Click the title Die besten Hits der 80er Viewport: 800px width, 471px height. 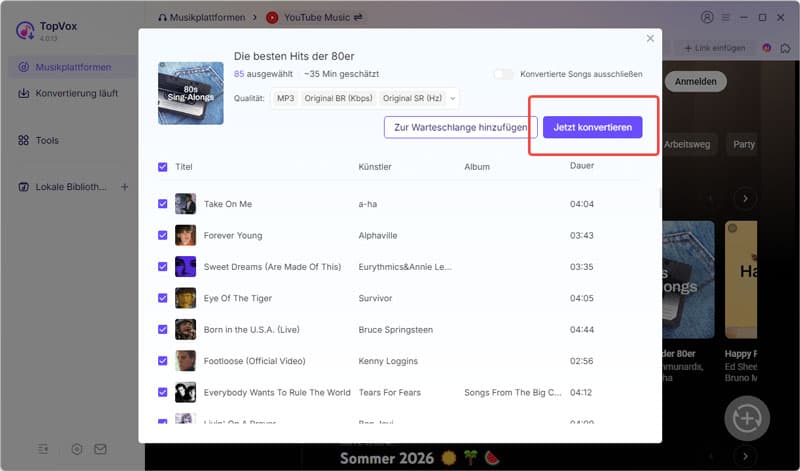click(294, 56)
